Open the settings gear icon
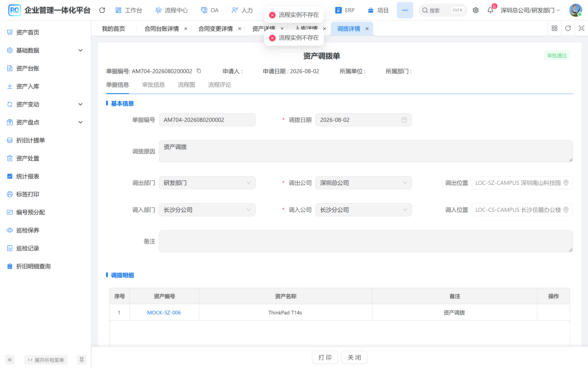 [x=476, y=10]
